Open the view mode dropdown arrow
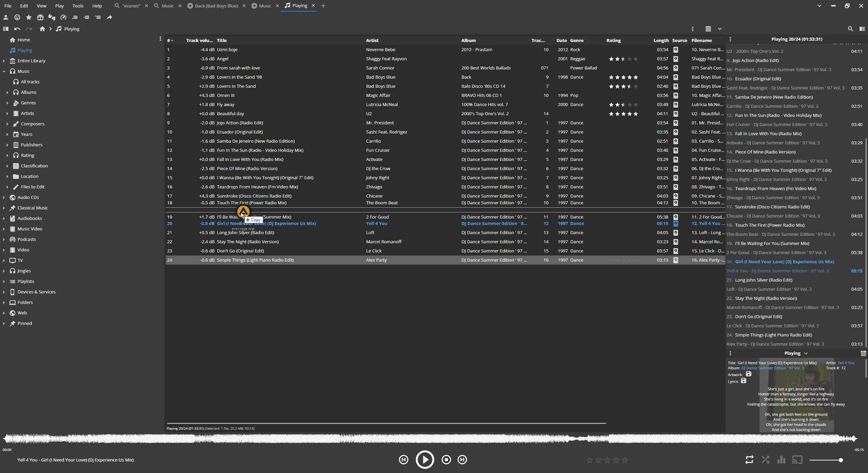The image size is (868, 473). tap(719, 29)
